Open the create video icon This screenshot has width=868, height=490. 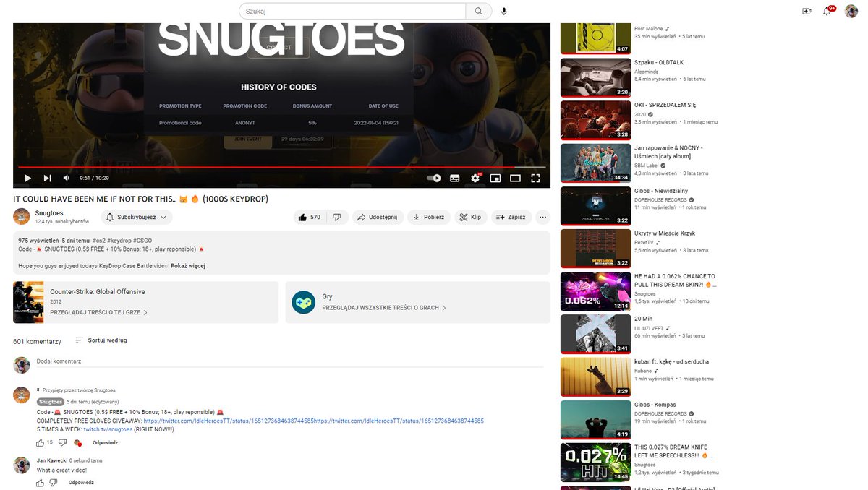pyautogui.click(x=807, y=11)
